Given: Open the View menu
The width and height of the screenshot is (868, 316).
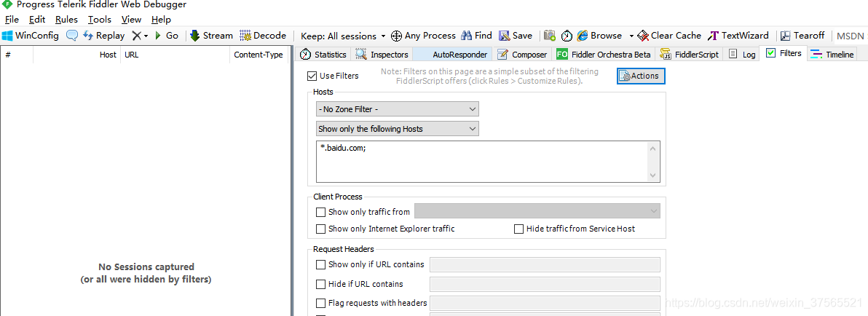Looking at the screenshot, I should [132, 20].
